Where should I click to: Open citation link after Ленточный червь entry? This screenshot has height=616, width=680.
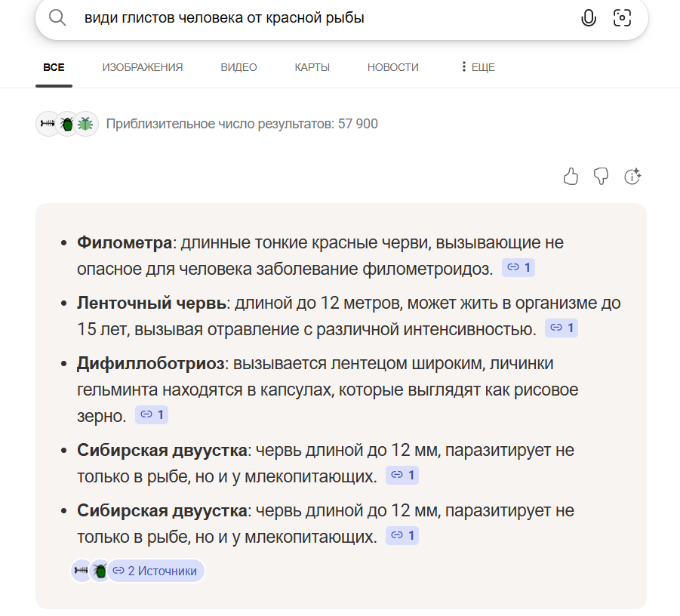click(562, 328)
